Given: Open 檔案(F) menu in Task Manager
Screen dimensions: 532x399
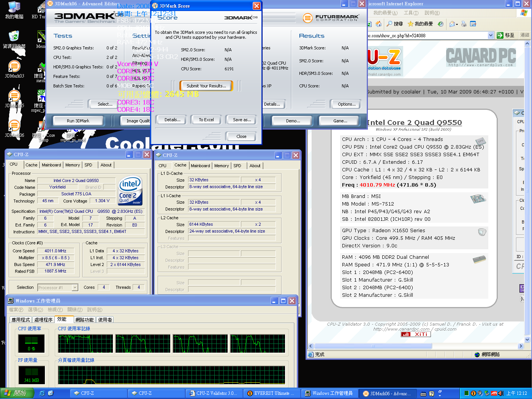Looking at the screenshot, I should [16, 310].
